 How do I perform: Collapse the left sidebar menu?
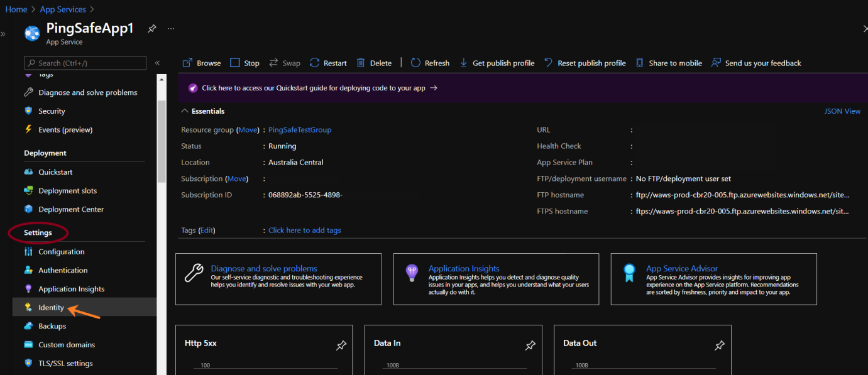click(157, 63)
